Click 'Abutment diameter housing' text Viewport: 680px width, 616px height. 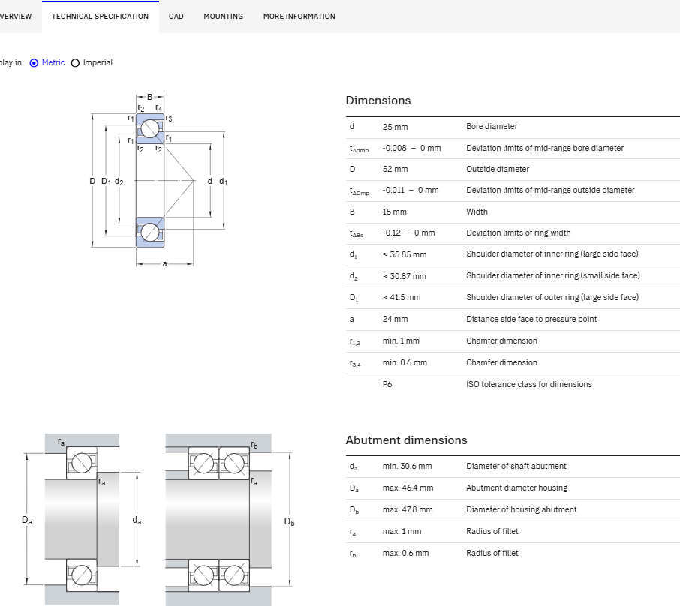[x=516, y=488]
